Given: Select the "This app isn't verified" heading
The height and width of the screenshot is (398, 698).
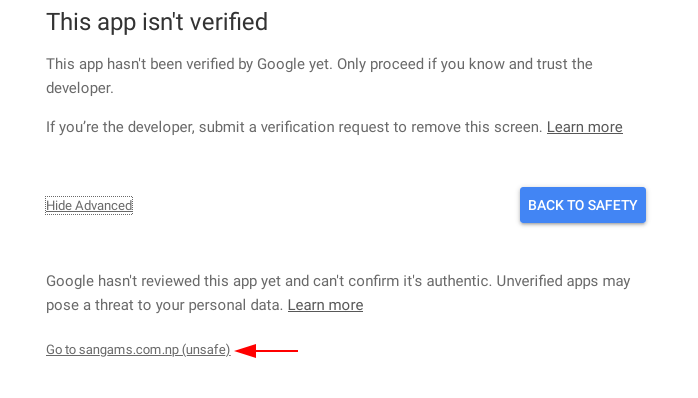Looking at the screenshot, I should (x=157, y=22).
